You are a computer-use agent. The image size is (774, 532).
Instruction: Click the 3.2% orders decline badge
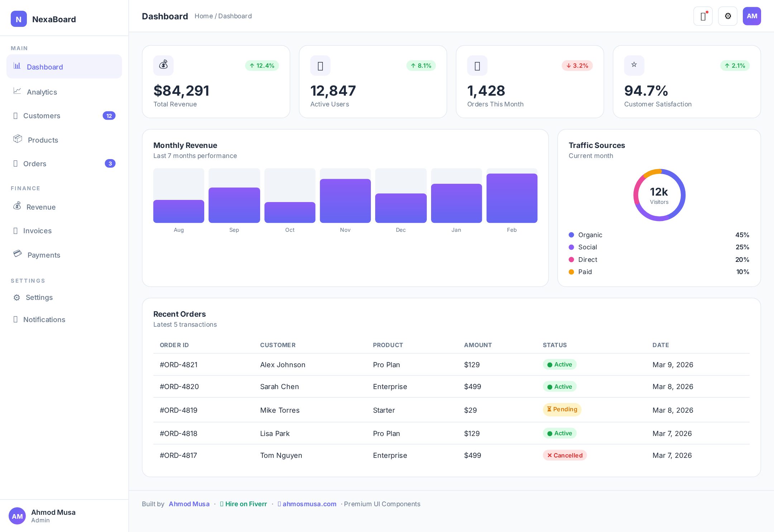click(577, 66)
